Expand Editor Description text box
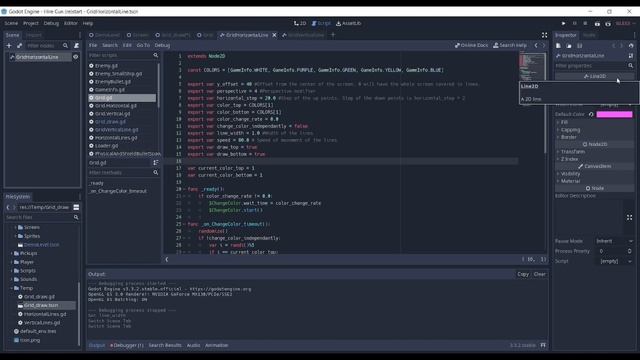The width and height of the screenshot is (640, 360). pos(629,218)
